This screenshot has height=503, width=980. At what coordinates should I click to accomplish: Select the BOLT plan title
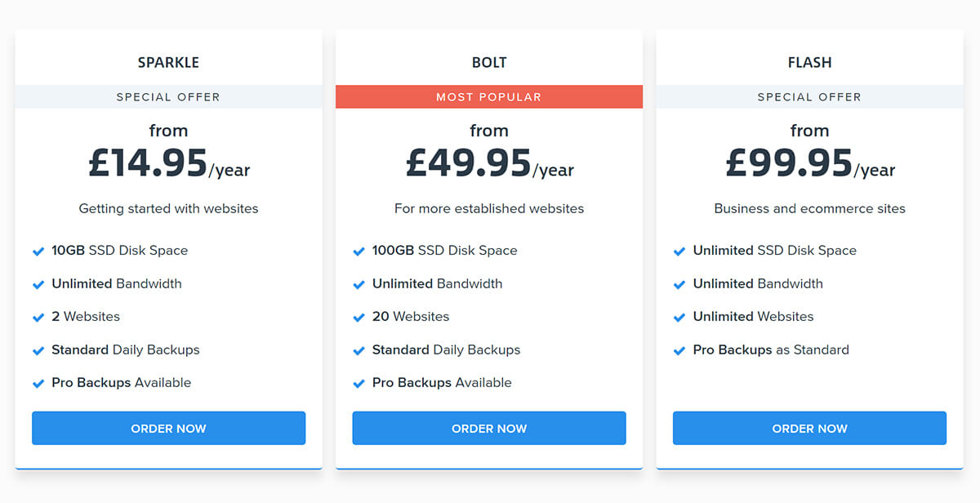(489, 62)
